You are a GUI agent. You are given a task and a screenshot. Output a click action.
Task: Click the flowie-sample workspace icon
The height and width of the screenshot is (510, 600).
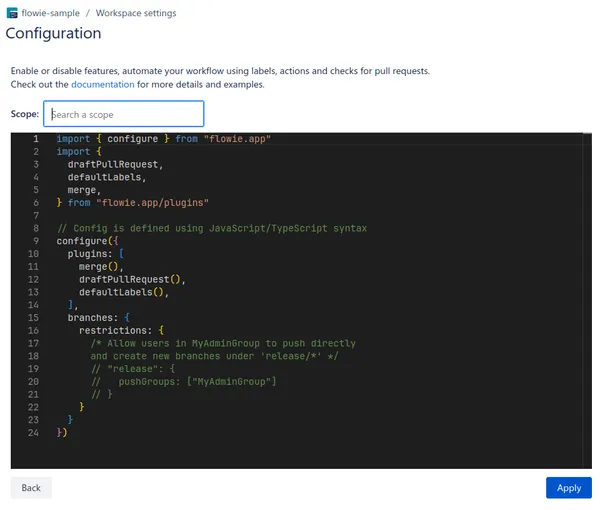(12, 13)
